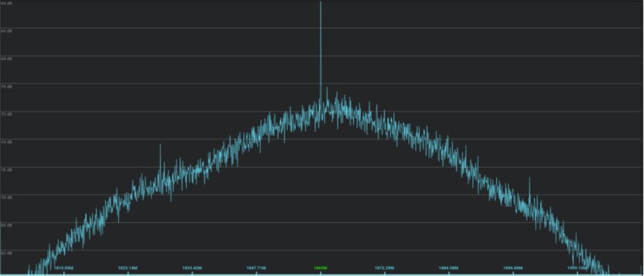
Task: Click the -74 dB axis label
Action: (6, 142)
